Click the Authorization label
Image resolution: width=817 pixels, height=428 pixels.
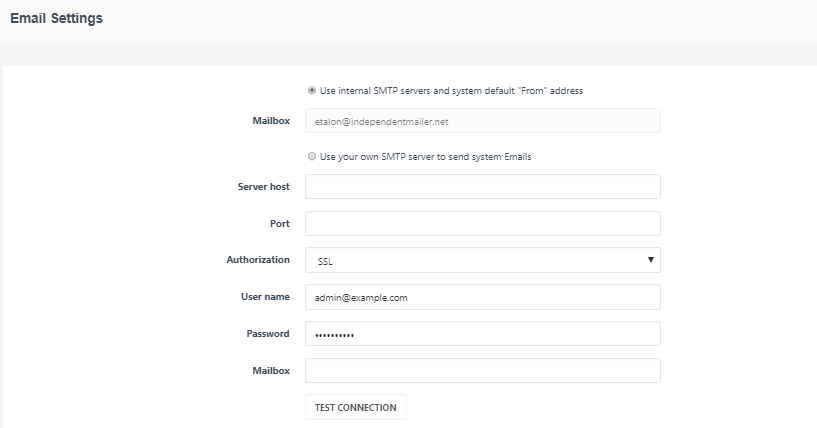(x=258, y=260)
